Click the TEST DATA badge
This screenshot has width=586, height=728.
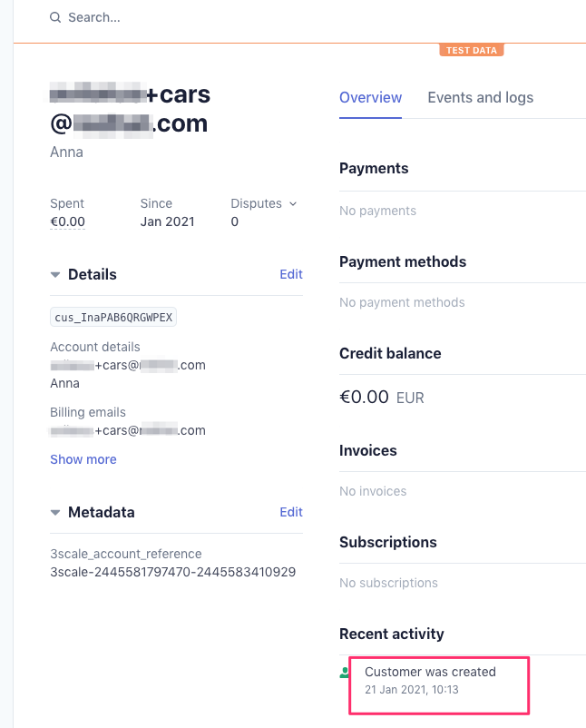coord(471,50)
